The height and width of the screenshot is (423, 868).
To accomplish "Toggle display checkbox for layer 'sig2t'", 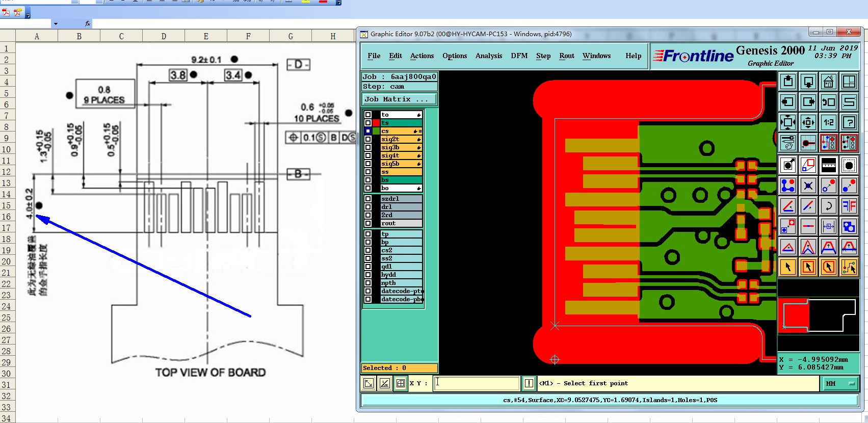I will click(x=367, y=139).
